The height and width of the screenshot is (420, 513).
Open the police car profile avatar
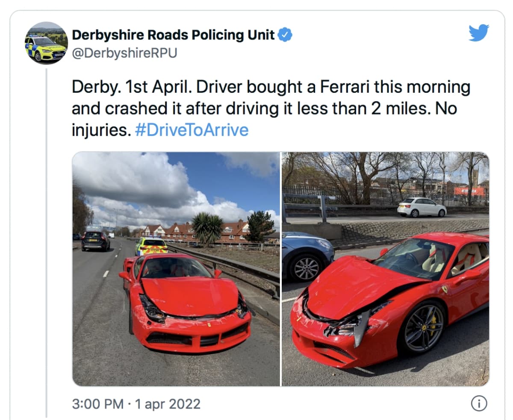tap(46, 43)
